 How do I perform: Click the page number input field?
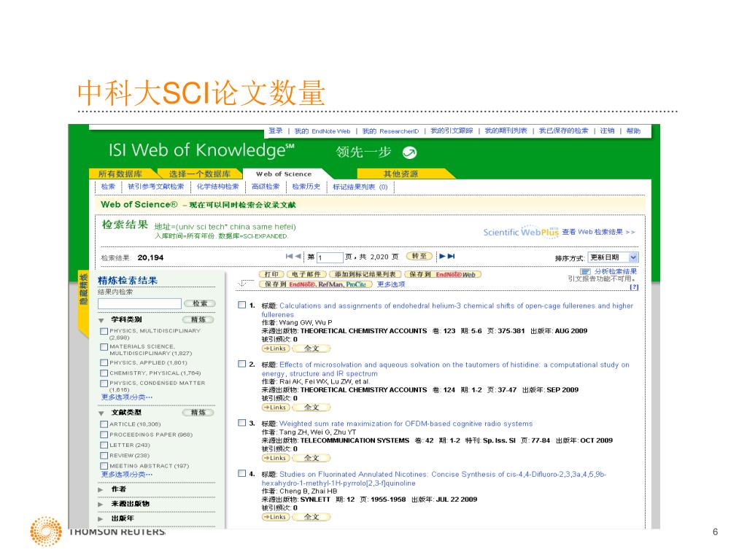pyautogui.click(x=330, y=257)
